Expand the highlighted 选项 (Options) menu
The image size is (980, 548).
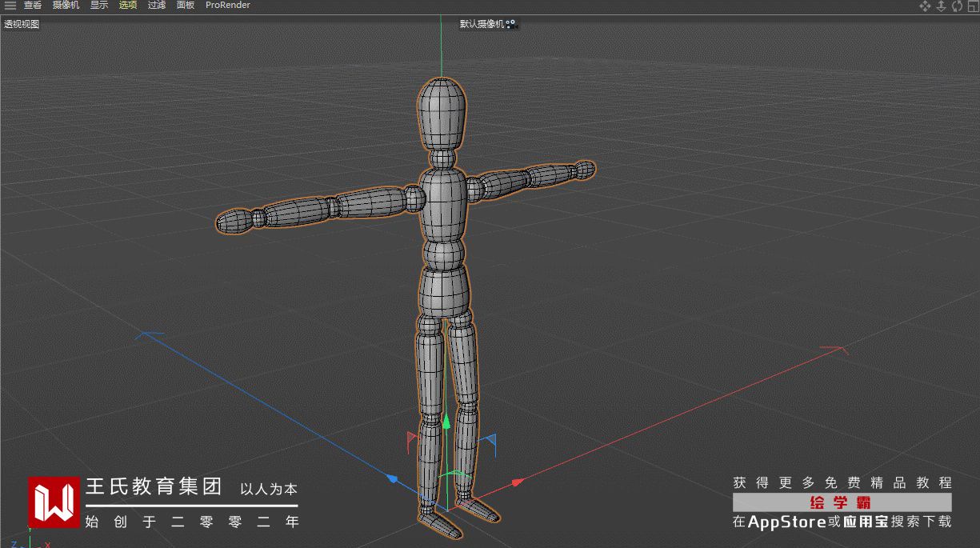(128, 6)
